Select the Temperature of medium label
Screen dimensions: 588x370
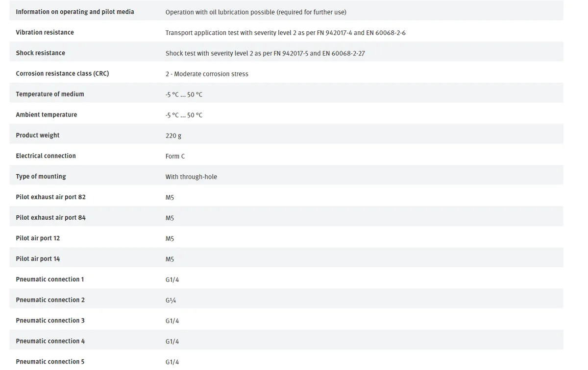50,94
